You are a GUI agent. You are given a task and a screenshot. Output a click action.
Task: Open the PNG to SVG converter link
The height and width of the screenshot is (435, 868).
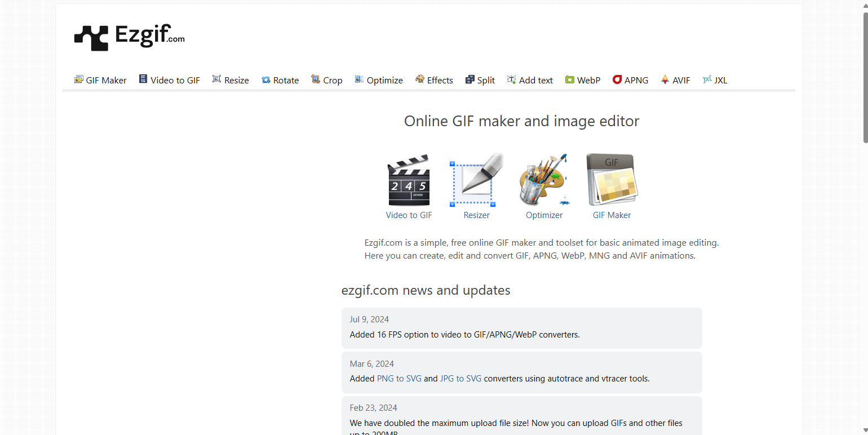[399, 379]
